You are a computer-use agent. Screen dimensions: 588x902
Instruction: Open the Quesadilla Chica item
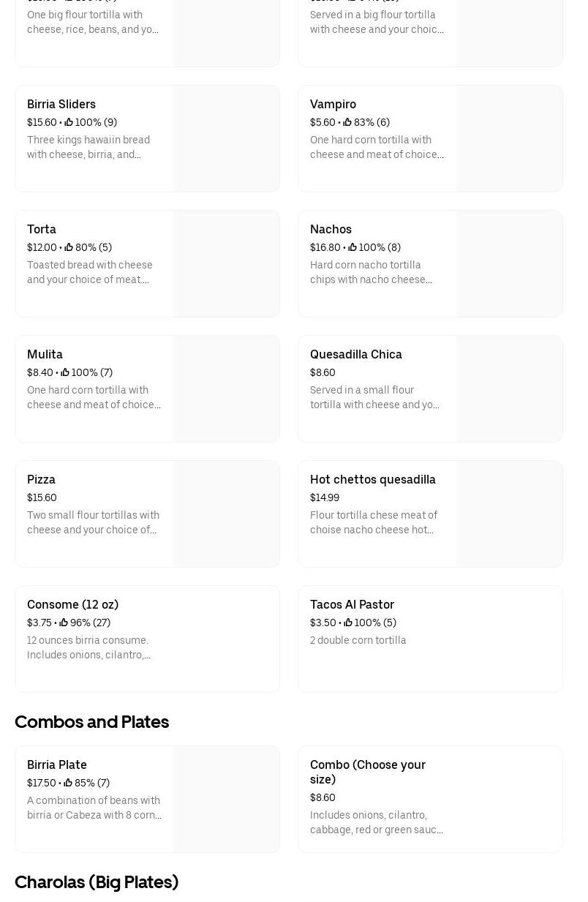pyautogui.click(x=356, y=355)
